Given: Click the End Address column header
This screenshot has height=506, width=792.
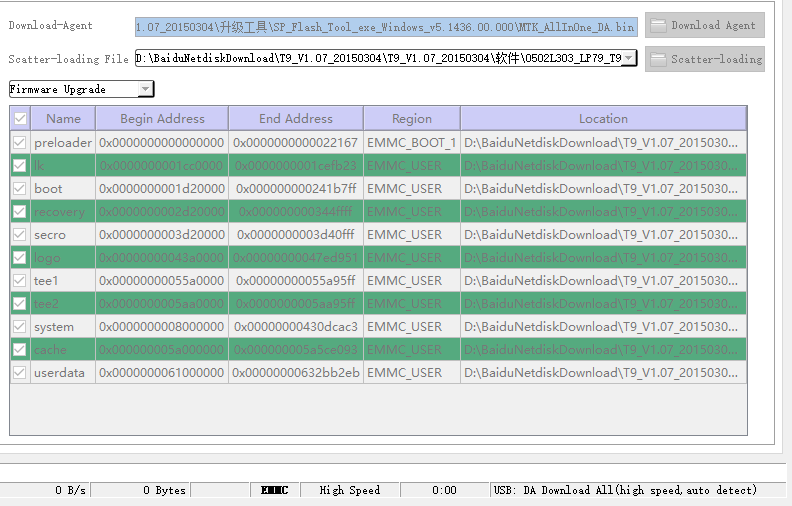Looking at the screenshot, I should (295, 119).
